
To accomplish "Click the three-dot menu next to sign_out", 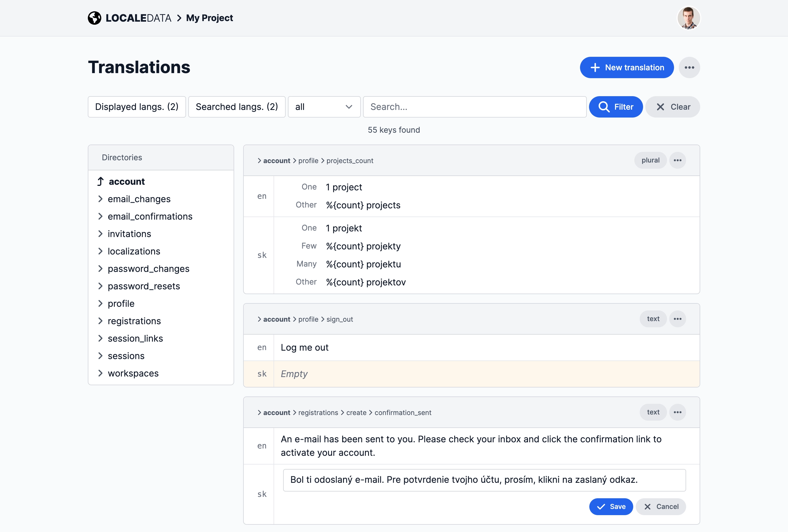I will click(677, 319).
